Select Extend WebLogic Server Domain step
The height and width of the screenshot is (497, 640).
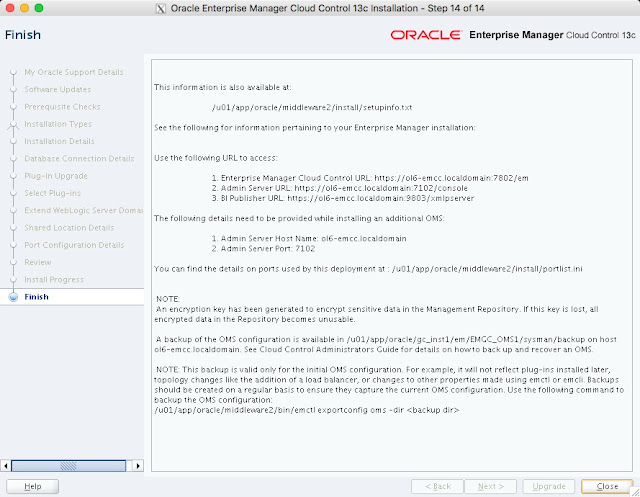coord(84,210)
